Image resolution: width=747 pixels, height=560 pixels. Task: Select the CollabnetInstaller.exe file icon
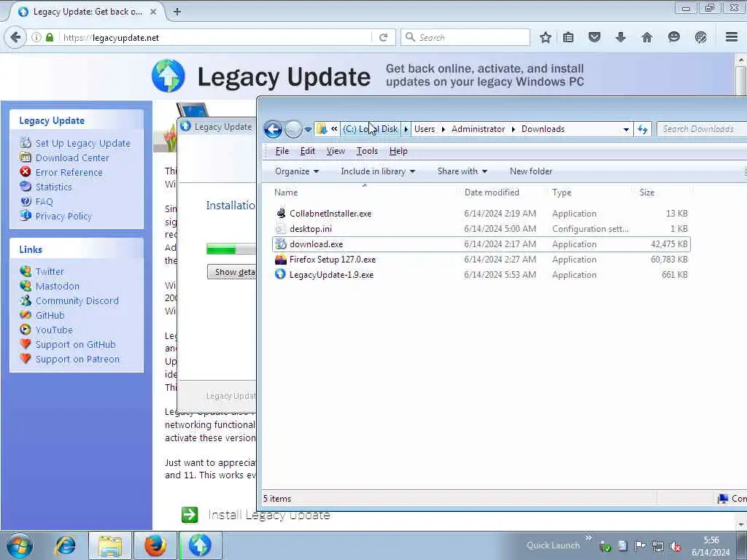point(281,214)
